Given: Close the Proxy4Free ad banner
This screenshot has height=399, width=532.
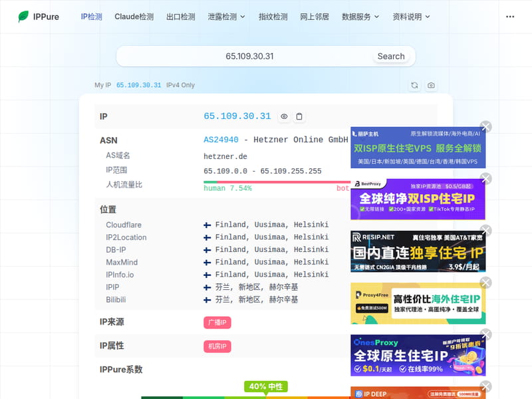Looking at the screenshot, I should tap(486, 282).
